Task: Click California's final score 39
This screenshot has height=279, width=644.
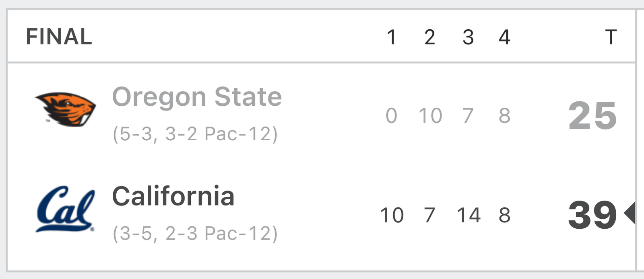Action: pos(592,215)
